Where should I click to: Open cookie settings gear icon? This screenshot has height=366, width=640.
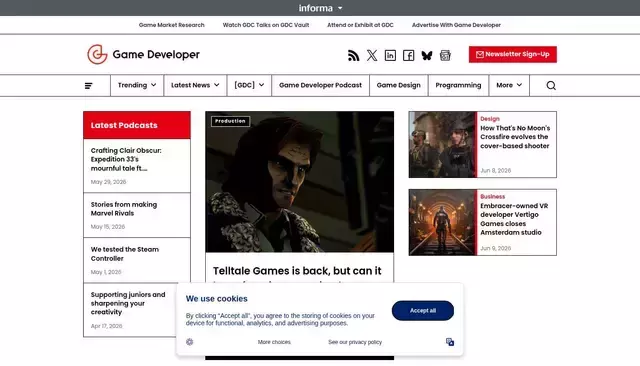tap(189, 342)
